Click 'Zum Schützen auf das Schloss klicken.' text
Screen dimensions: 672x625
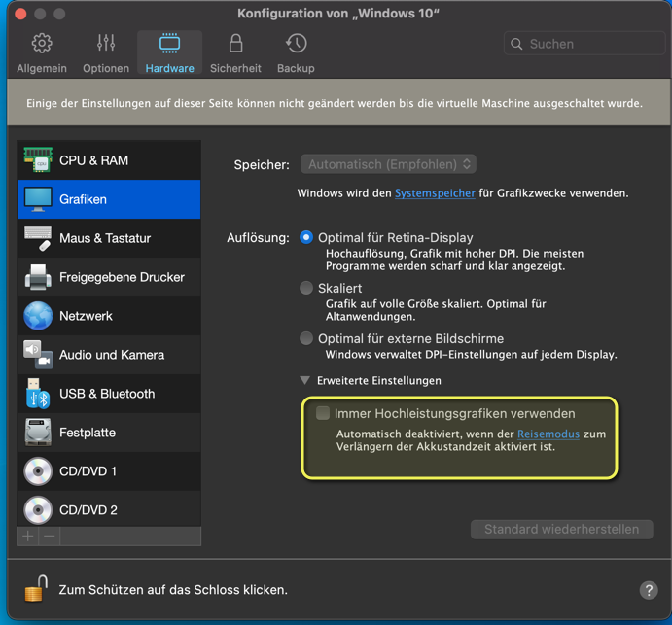click(x=173, y=590)
